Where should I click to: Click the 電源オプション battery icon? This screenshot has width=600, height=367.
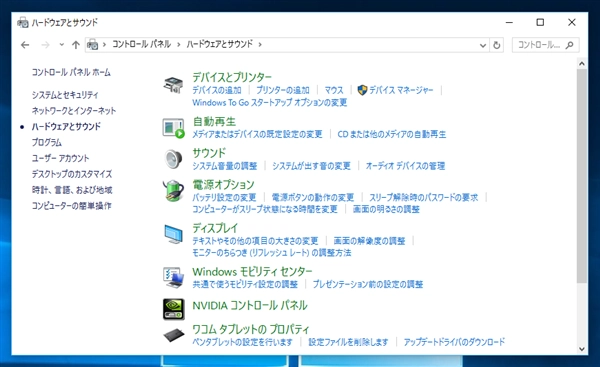point(173,190)
